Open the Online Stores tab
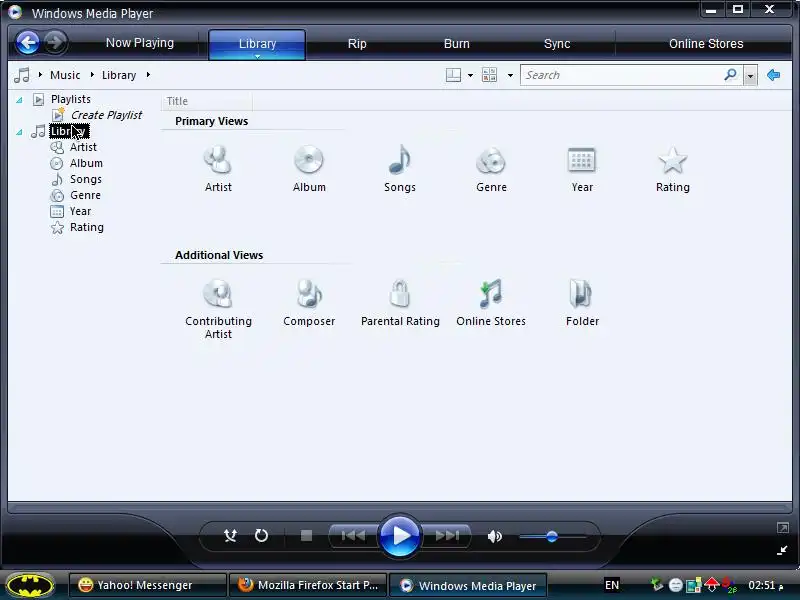Viewport: 800px width, 600px height. tap(706, 43)
